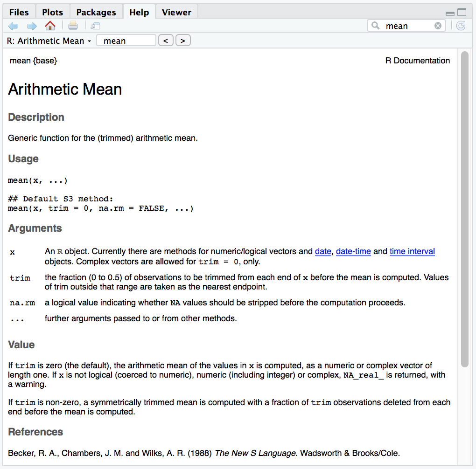Expand the 'R: Arithmetic Mean' history dropdown
The width and height of the screenshot is (476, 469).
(x=49, y=41)
